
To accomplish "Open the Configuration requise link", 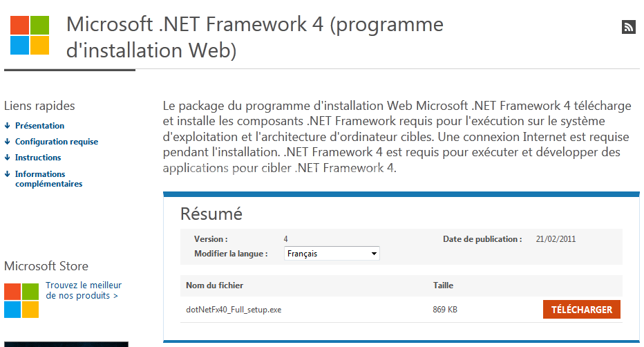I will coord(57,142).
